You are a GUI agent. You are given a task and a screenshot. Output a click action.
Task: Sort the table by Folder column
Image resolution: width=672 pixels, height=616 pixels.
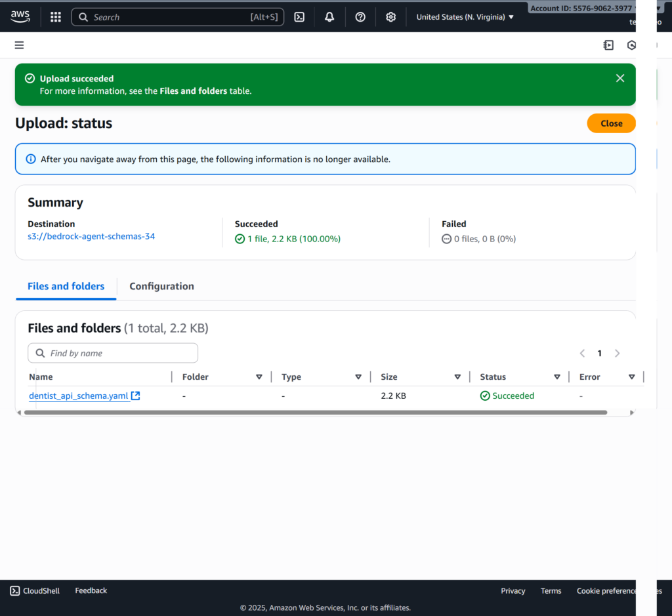[x=259, y=377]
